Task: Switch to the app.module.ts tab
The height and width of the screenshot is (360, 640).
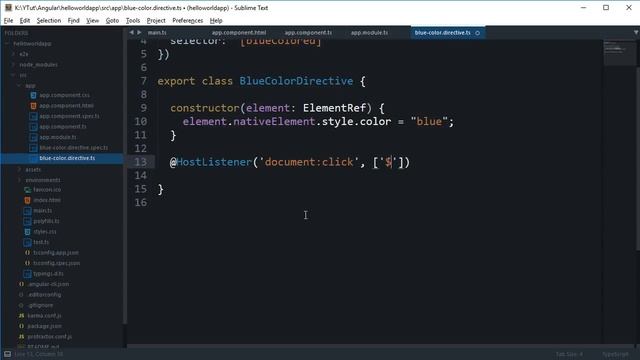Action: click(369, 33)
